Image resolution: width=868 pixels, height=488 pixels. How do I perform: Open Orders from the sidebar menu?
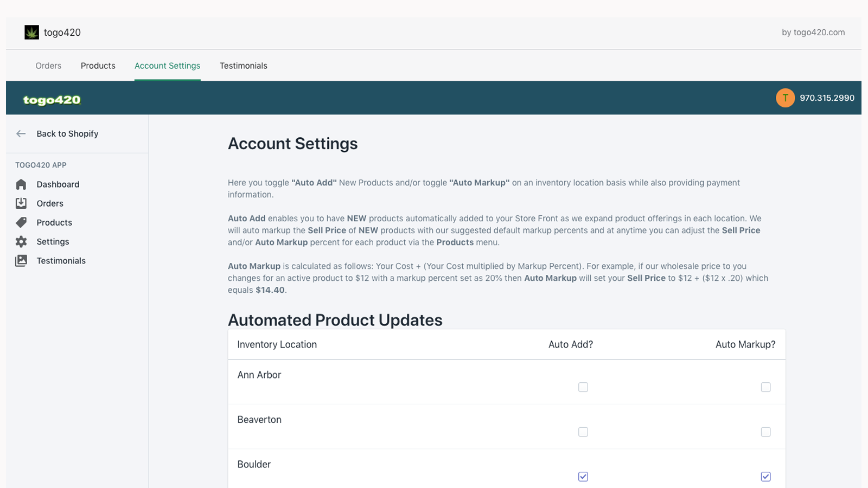point(50,203)
